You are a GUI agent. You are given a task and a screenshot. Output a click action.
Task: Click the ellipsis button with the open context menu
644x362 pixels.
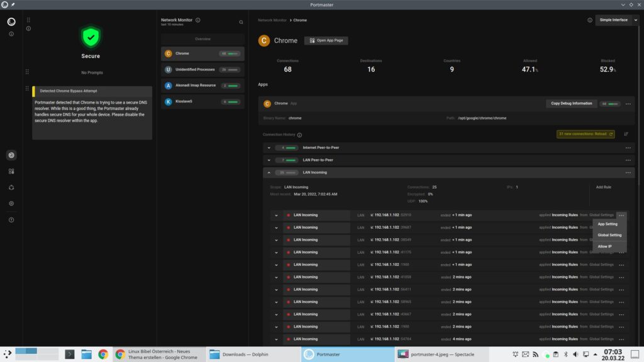click(621, 216)
